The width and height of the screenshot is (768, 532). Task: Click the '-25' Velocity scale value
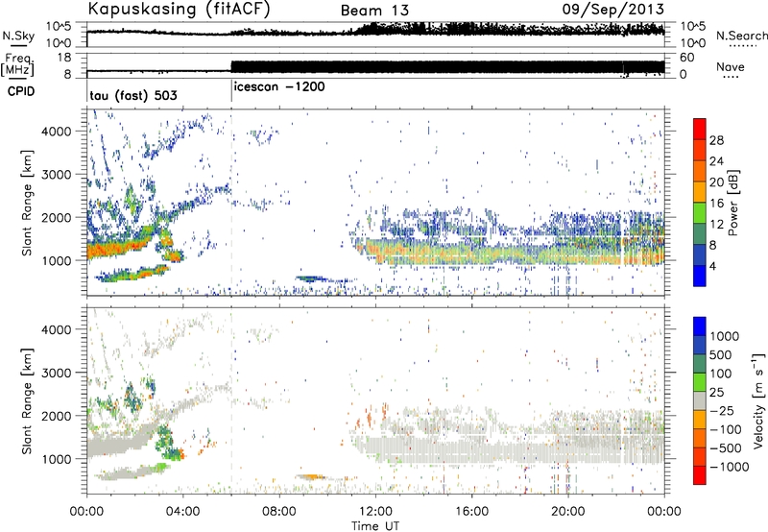(x=722, y=411)
